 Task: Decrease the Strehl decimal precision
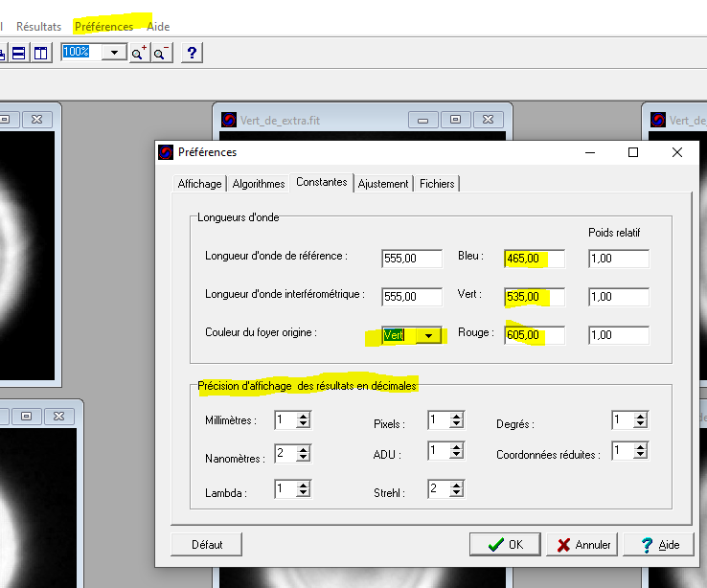pyautogui.click(x=456, y=493)
